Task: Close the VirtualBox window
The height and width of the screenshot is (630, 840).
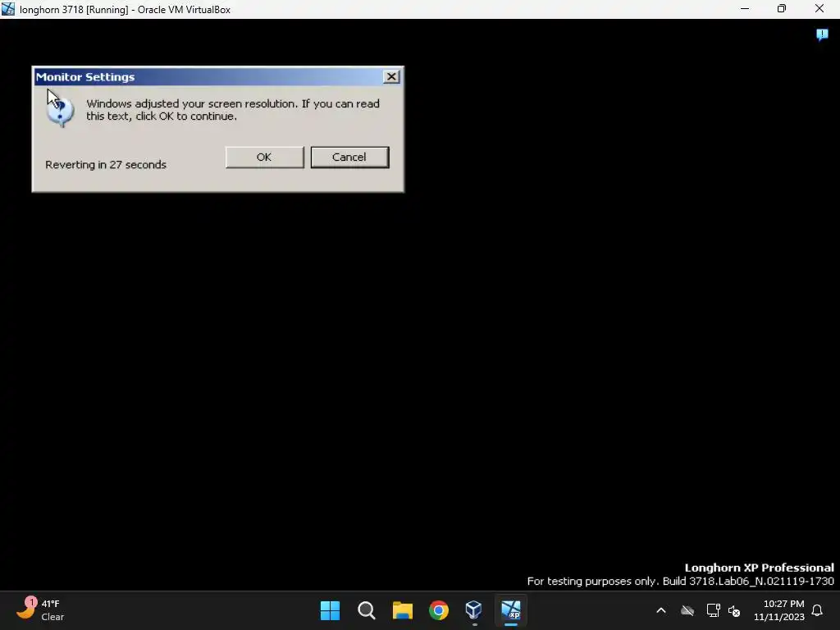Action: [819, 9]
